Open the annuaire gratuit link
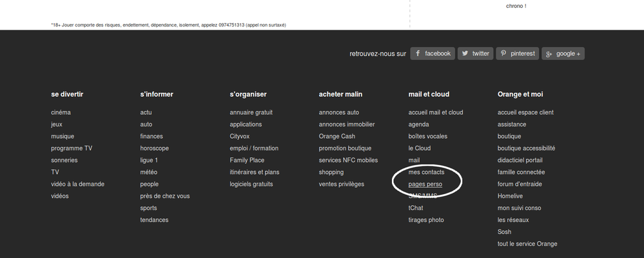This screenshot has width=644, height=258. 251,113
